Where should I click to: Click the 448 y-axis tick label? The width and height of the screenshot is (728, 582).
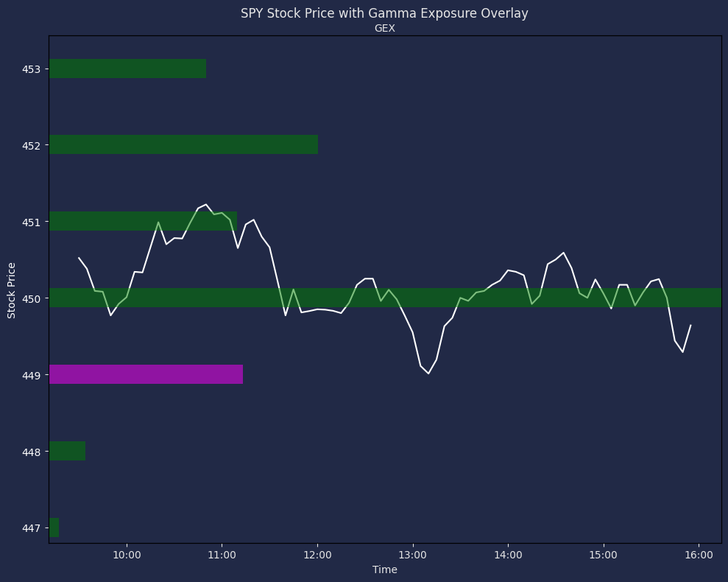31,452
